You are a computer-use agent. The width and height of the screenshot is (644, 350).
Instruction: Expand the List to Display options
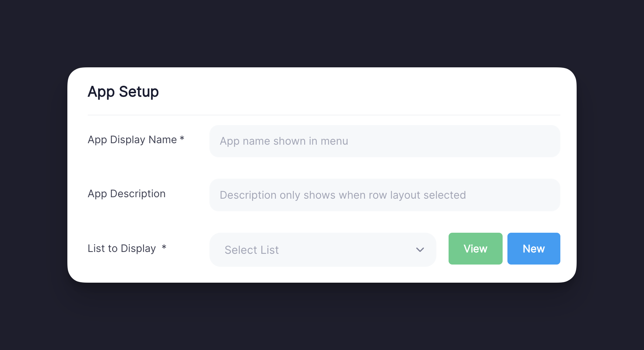(322, 249)
